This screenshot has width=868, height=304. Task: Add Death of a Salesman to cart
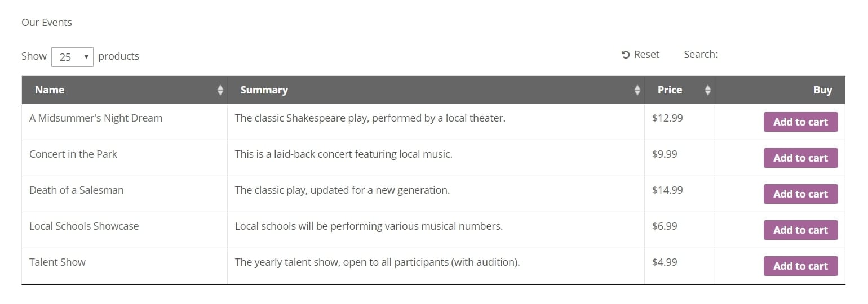(x=800, y=194)
